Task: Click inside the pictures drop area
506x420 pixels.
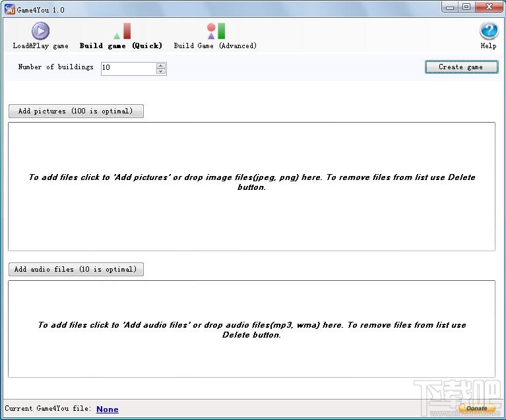Action: (x=251, y=187)
